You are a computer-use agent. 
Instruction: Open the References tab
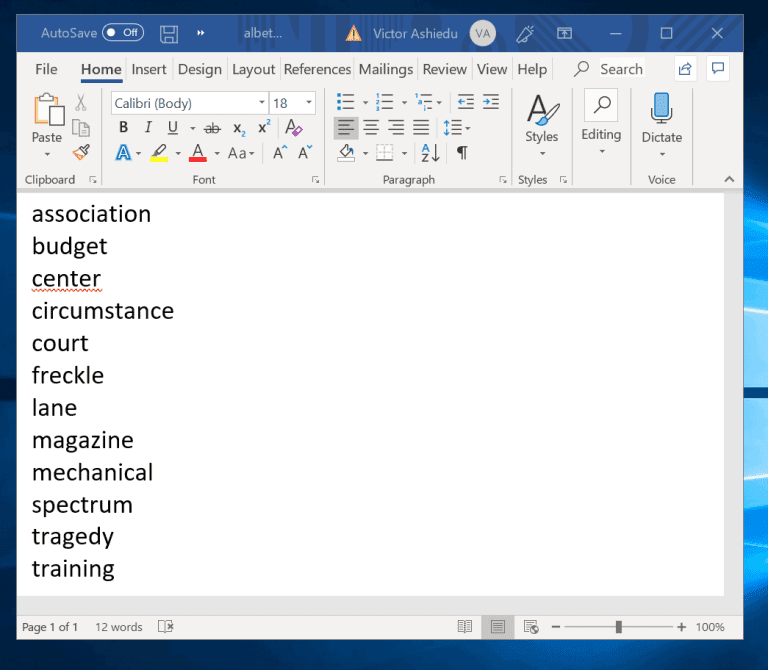317,69
